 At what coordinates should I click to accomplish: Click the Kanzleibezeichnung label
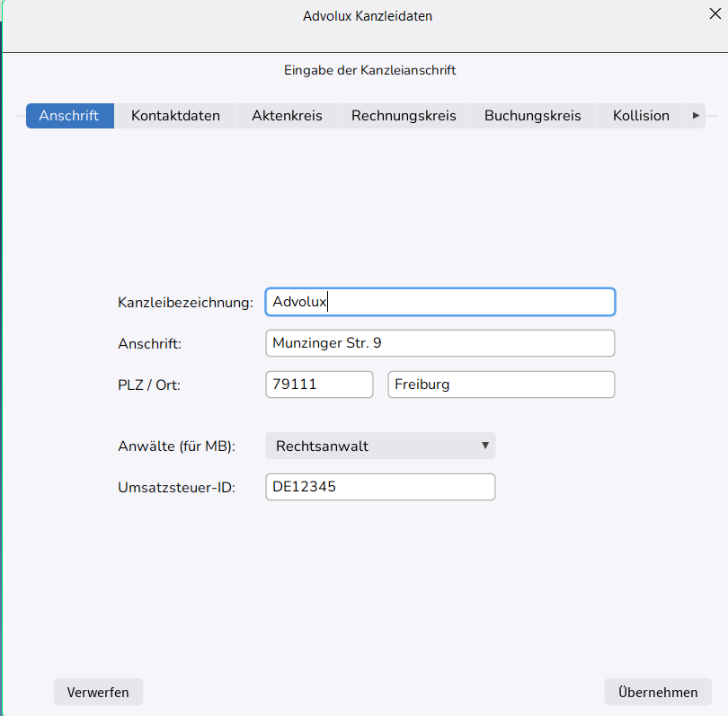(x=185, y=303)
